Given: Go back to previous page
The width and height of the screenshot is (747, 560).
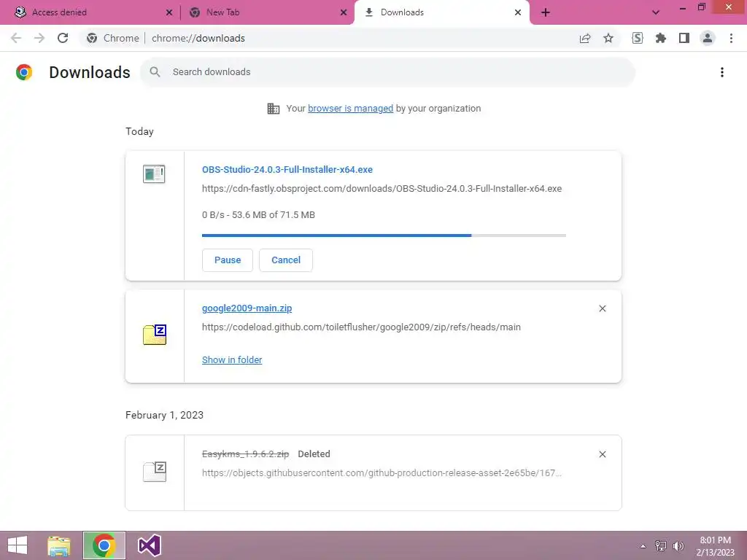Looking at the screenshot, I should pos(16,38).
